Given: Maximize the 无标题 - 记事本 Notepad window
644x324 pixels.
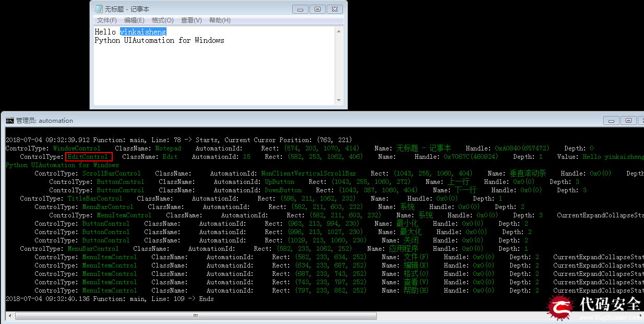Looking at the screenshot, I should click(x=317, y=9).
